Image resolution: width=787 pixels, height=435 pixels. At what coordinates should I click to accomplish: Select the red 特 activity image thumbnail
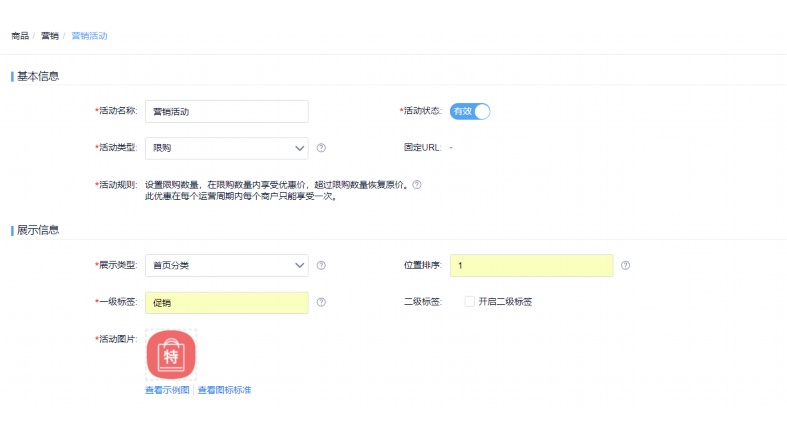[171, 355]
